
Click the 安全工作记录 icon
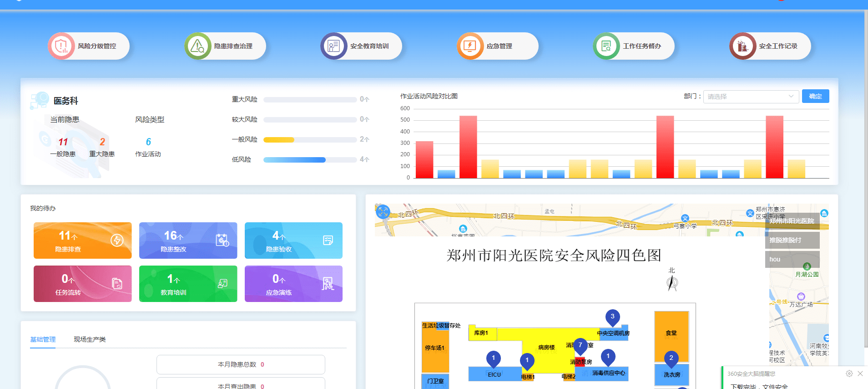pos(742,46)
